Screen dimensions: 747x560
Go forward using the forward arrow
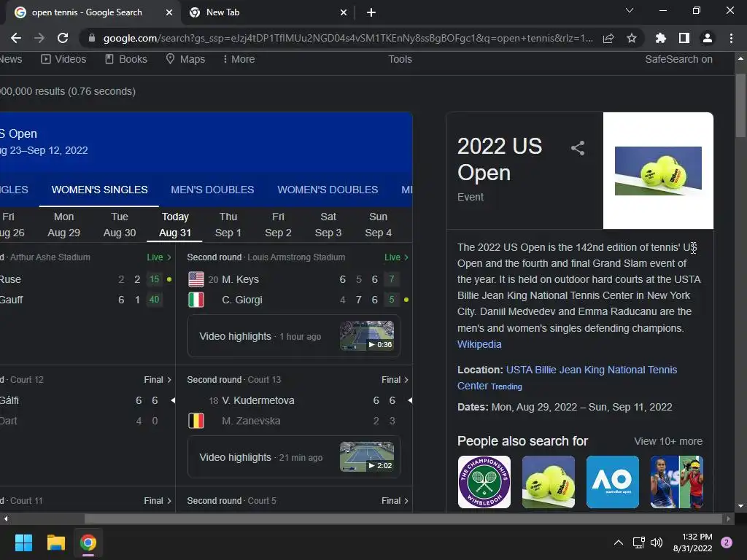(x=39, y=38)
